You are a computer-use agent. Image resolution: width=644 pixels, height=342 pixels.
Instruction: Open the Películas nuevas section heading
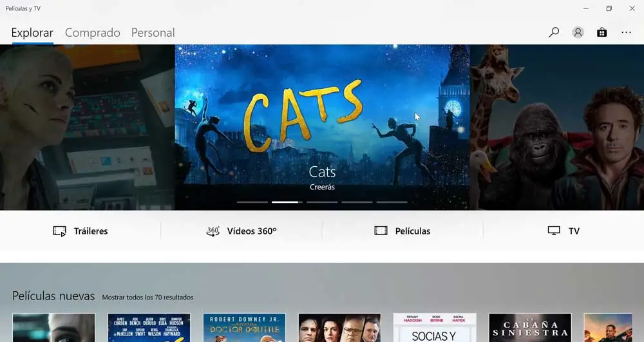tap(53, 296)
